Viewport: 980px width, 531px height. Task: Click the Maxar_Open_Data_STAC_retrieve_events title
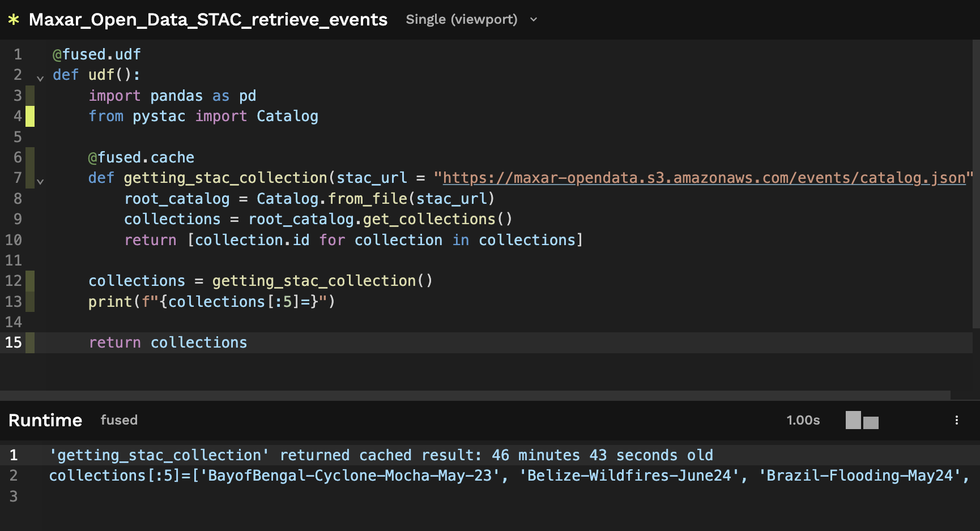[208, 20]
